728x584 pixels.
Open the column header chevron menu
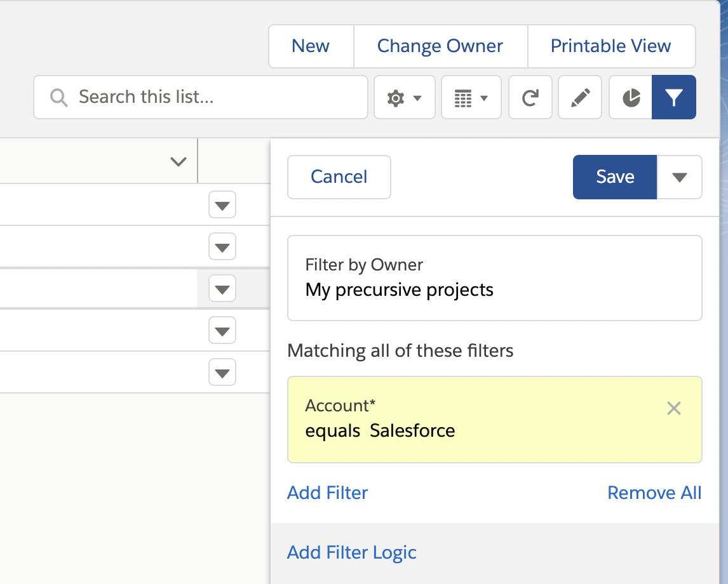point(177,161)
